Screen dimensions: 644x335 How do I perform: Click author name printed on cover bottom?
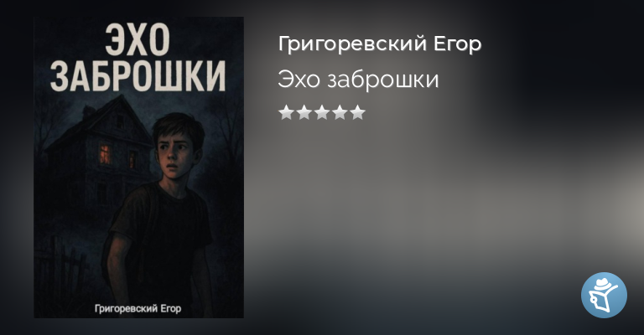click(x=138, y=308)
